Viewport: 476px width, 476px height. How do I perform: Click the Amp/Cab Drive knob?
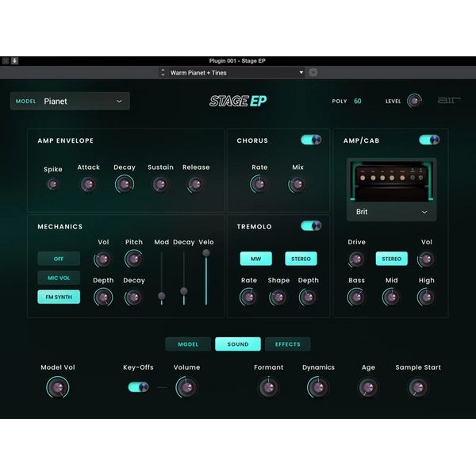(356, 259)
